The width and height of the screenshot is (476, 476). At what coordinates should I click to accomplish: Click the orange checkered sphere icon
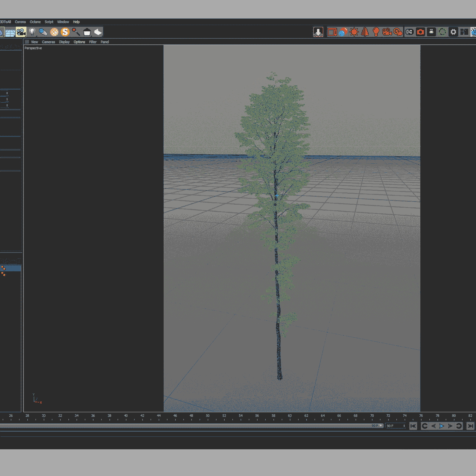[54, 32]
